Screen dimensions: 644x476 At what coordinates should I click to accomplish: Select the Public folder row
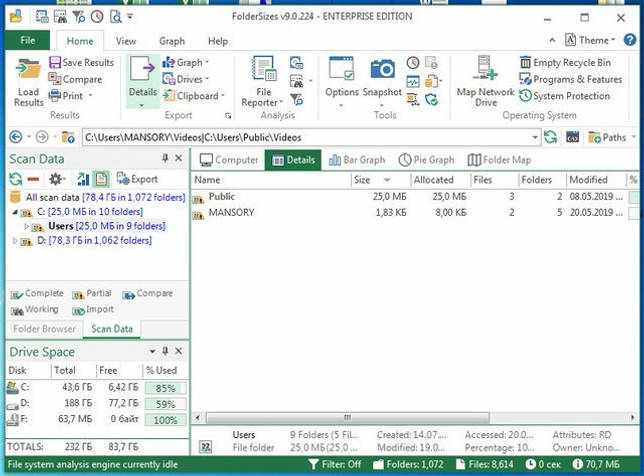tap(415, 197)
